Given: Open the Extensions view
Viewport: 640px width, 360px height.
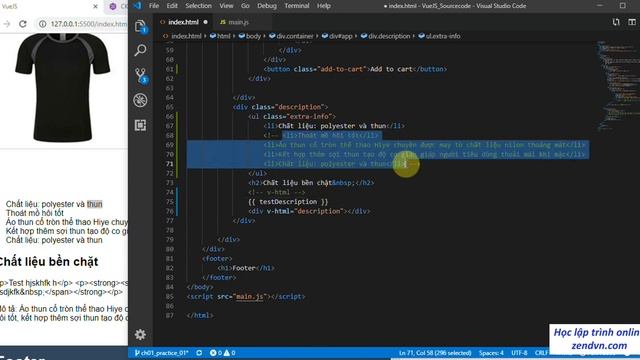Looking at the screenshot, I should (x=140, y=125).
